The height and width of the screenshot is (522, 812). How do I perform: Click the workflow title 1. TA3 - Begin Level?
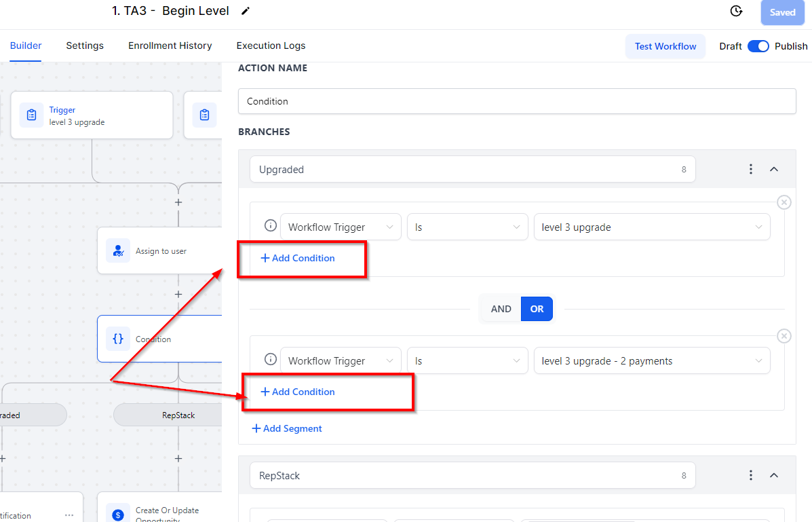[170, 11]
